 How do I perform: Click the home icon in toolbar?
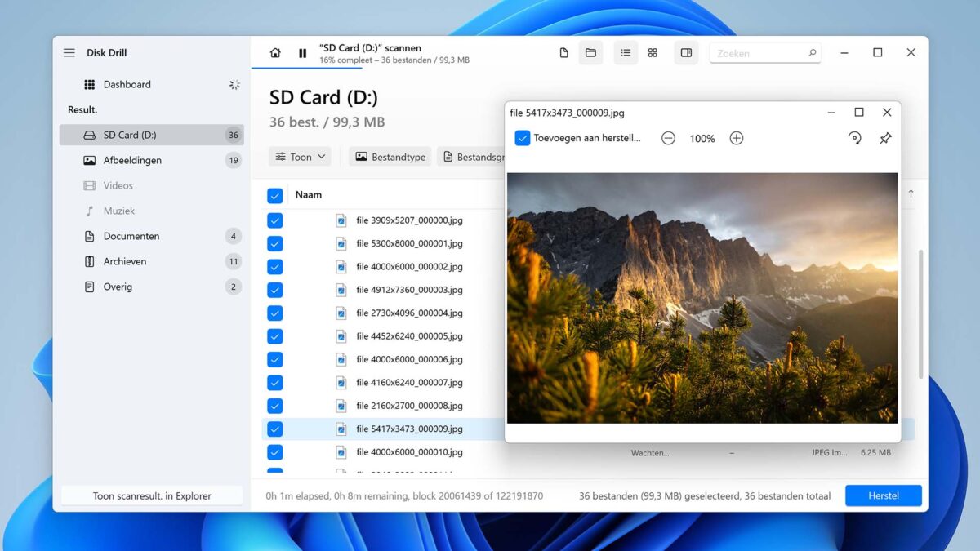[x=275, y=53]
